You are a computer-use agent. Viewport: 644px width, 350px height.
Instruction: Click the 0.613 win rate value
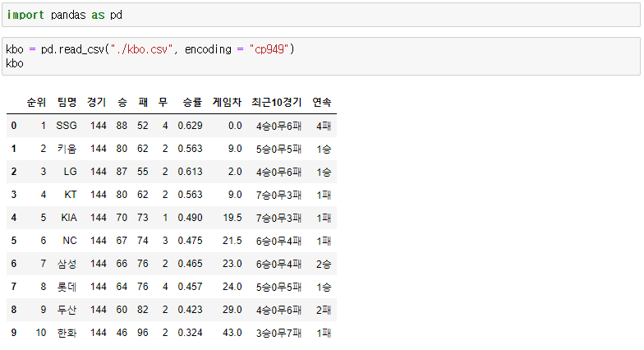point(191,171)
